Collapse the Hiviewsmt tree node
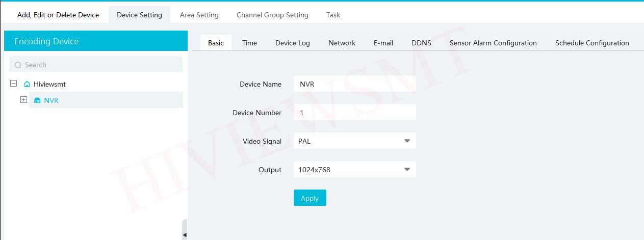Screen dimensions: 644x240 pyautogui.click(x=13, y=84)
